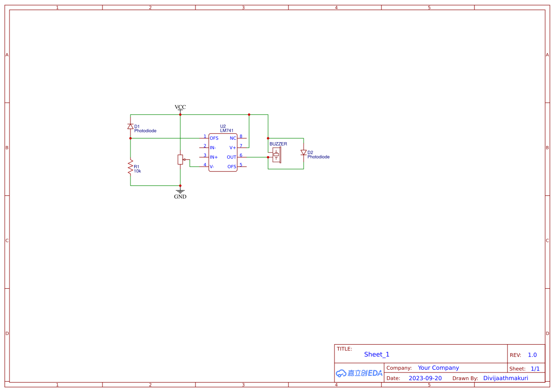
Task: Click the GND ground symbol
Action: 180,192
